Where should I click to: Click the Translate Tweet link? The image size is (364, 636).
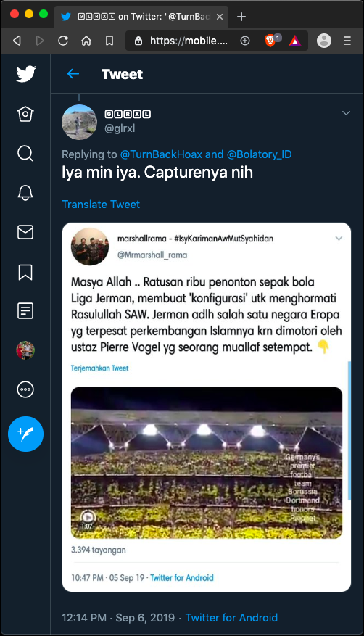pos(101,204)
